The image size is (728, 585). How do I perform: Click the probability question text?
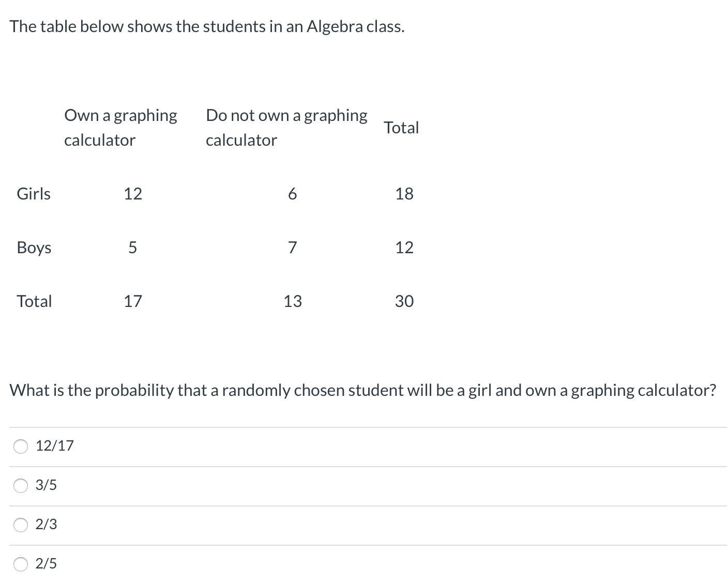pyautogui.click(x=363, y=390)
